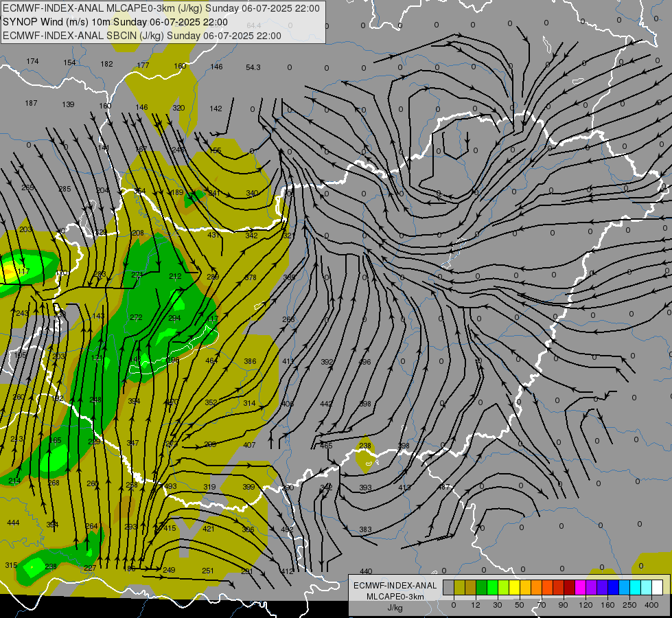Click the map value '139'
672x618 pixels.
point(68,104)
